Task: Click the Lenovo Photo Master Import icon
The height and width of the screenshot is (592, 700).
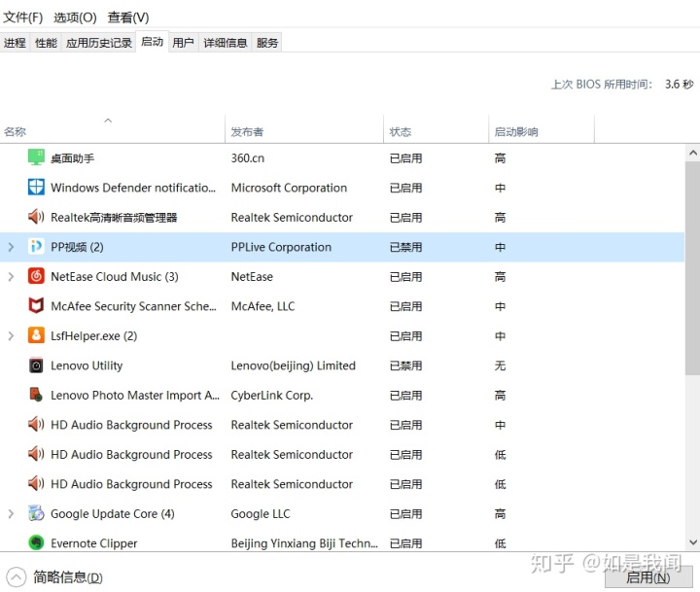Action: tap(36, 395)
